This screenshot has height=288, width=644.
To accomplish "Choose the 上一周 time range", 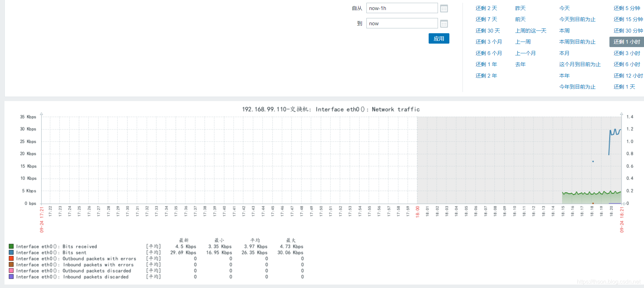I will click(x=523, y=42).
